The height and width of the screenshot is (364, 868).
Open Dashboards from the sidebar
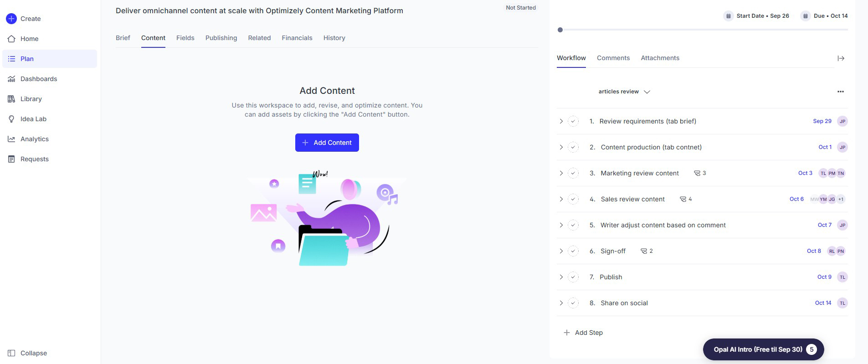38,79
